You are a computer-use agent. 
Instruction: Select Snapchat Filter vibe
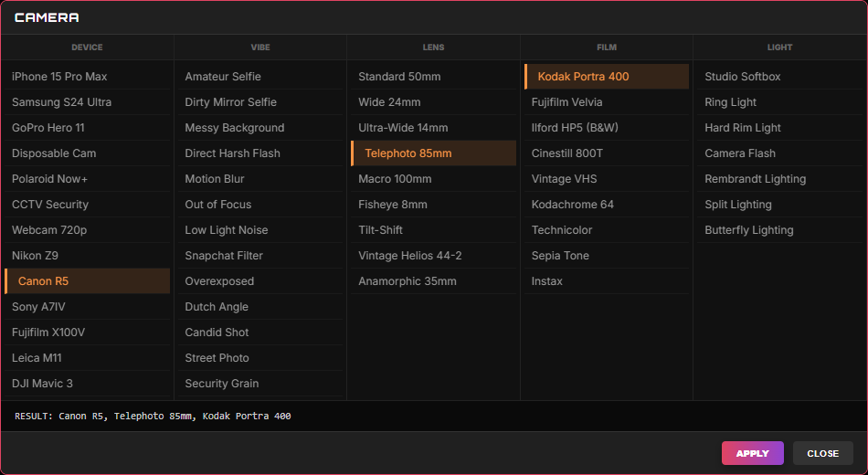click(260, 255)
